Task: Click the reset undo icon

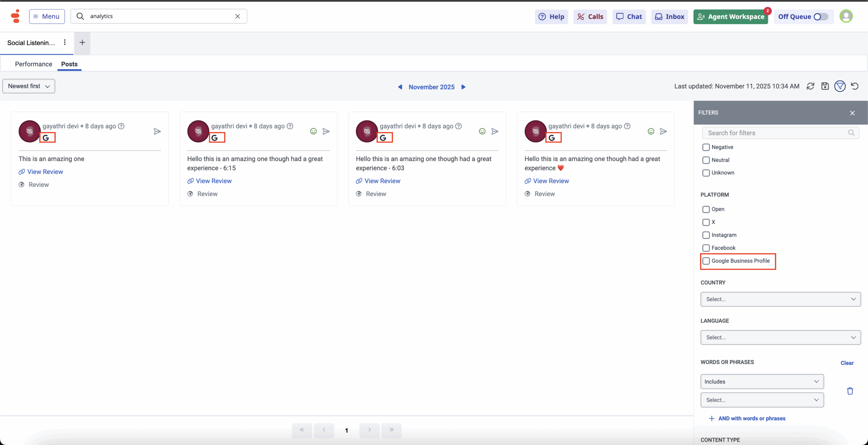Action: 855,86
